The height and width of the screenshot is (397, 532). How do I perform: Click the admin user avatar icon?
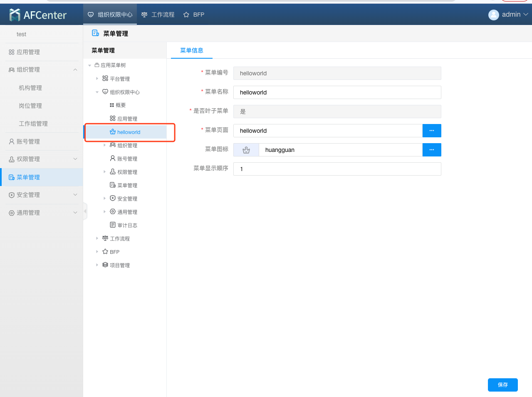point(493,15)
